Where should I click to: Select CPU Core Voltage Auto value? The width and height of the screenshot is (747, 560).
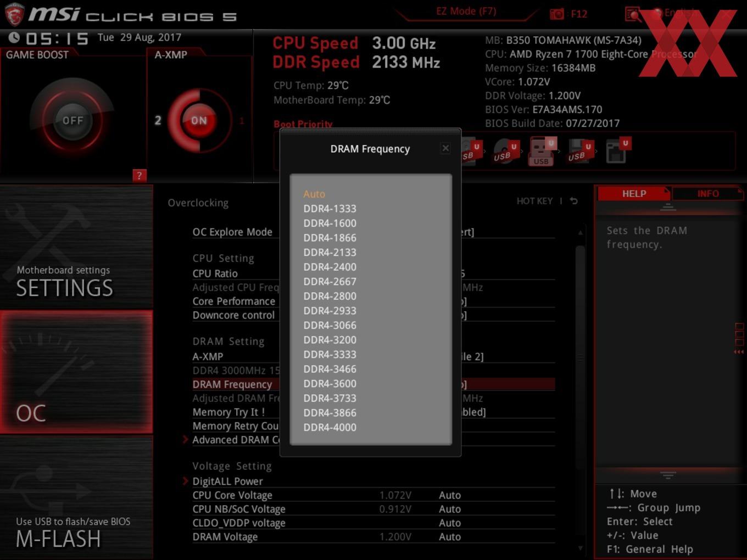click(450, 495)
